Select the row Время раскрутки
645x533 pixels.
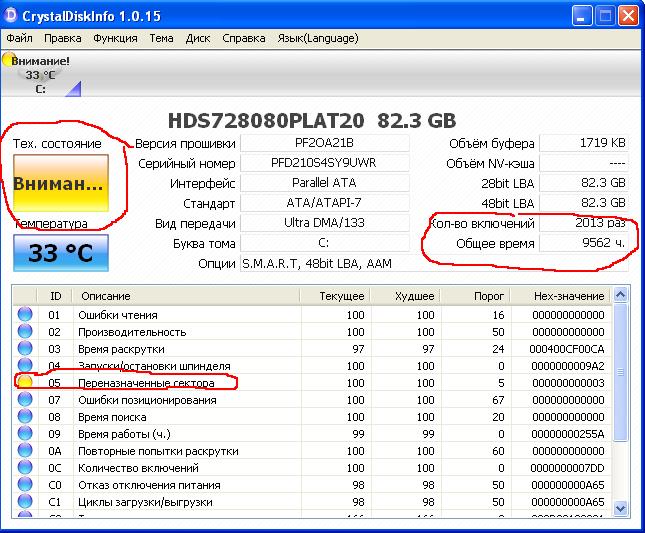[312, 349]
